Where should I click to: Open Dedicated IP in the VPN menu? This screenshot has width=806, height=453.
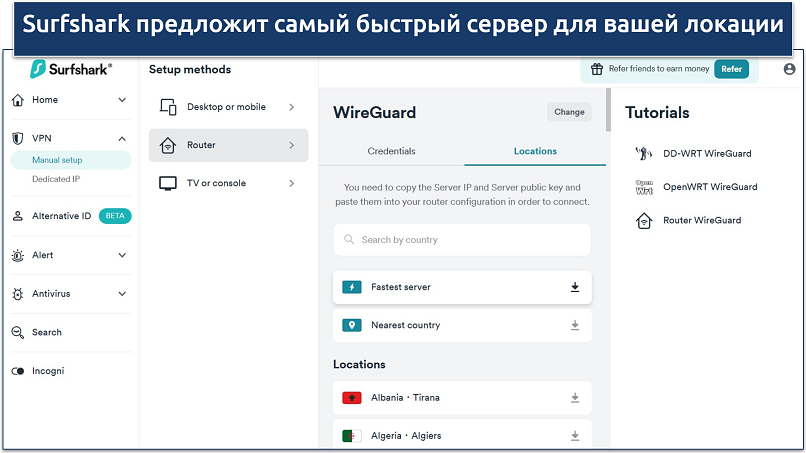pos(56,179)
